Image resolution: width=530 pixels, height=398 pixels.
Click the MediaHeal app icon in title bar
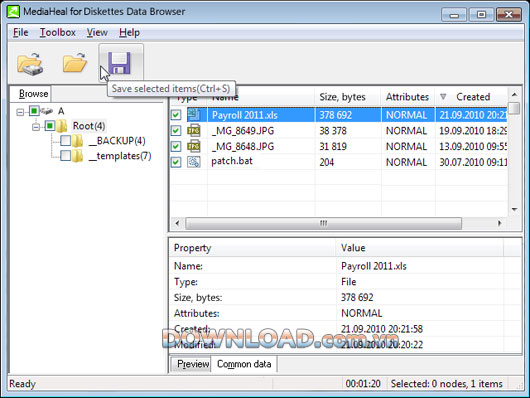(14, 12)
